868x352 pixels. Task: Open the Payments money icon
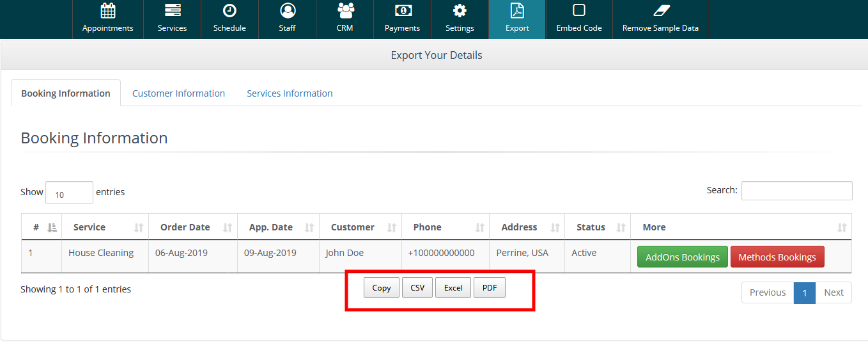[403, 11]
